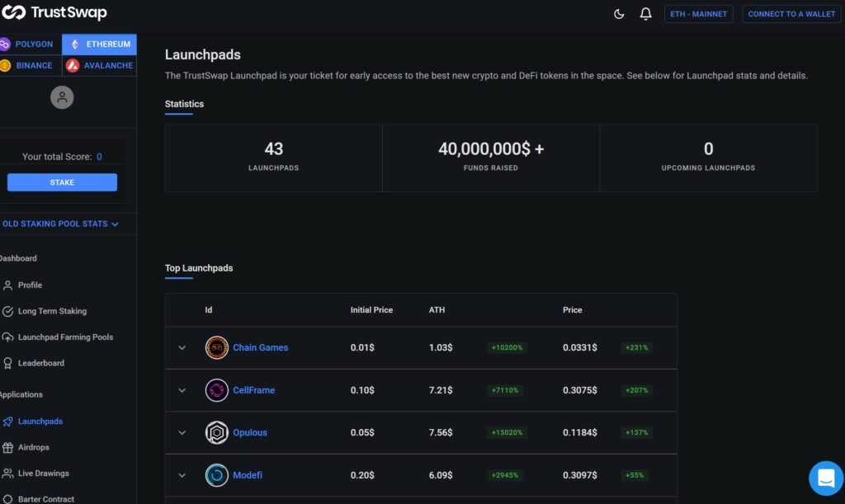Expand the Chain Games row
Screen dimensions: 845x504
click(x=182, y=347)
